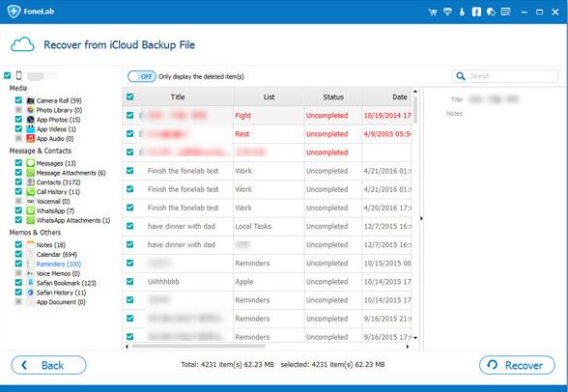568x392 pixels.
Task: Uncheck the select-all checkbox in table header
Action: (x=129, y=97)
